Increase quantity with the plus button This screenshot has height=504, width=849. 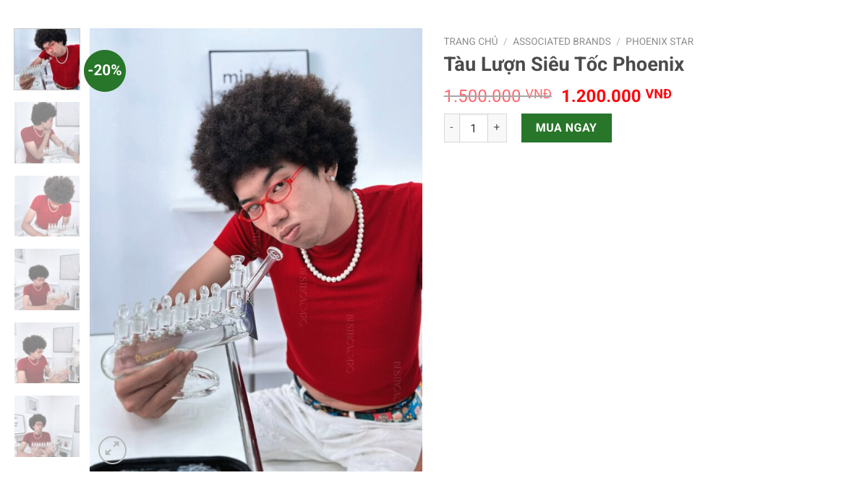[497, 128]
